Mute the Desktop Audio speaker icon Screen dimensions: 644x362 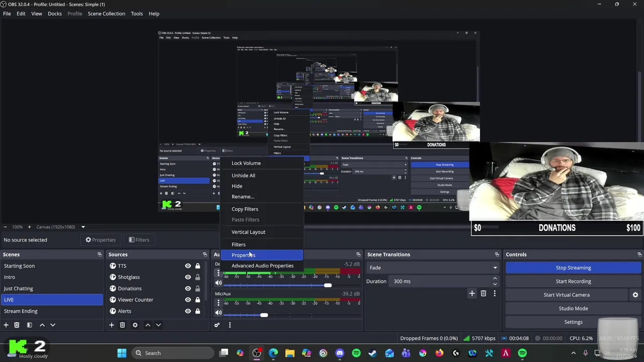click(x=218, y=283)
